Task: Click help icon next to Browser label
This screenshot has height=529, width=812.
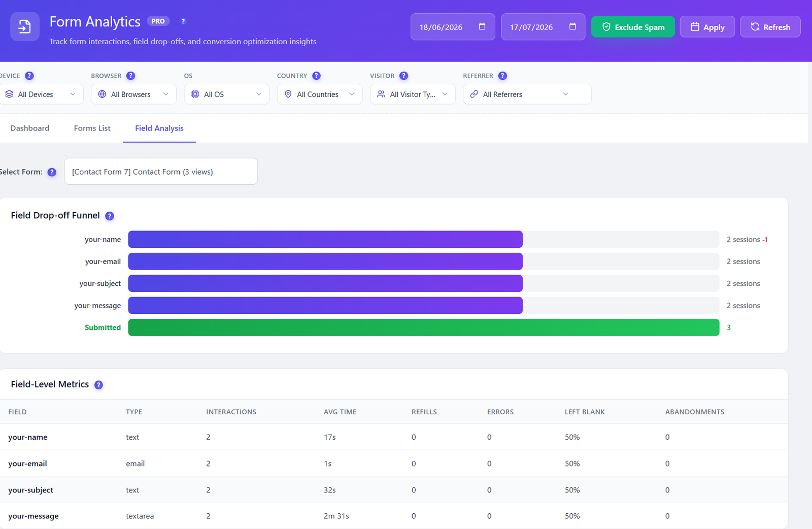Action: 130,76
